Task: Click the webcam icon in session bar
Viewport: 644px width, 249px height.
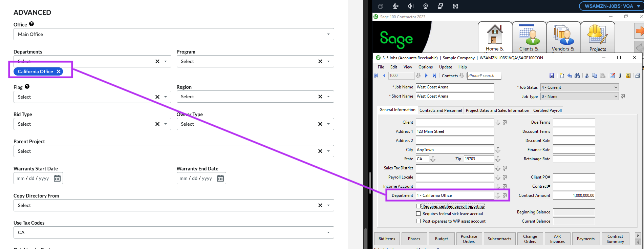Action: [x=426, y=6]
